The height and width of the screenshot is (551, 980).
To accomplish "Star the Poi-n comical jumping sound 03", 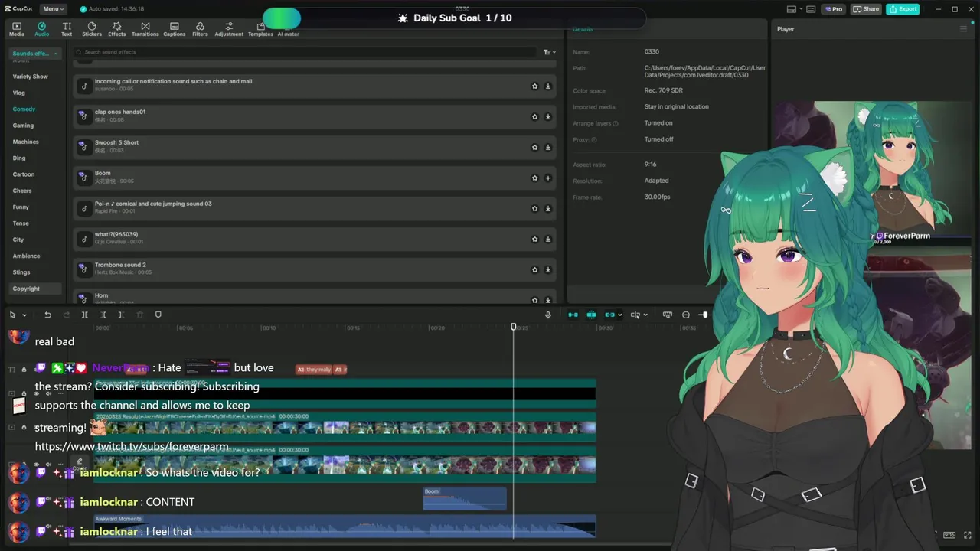I will tap(534, 209).
